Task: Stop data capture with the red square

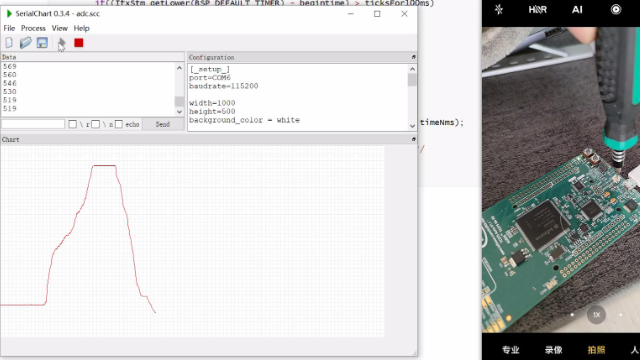Action: [x=79, y=43]
